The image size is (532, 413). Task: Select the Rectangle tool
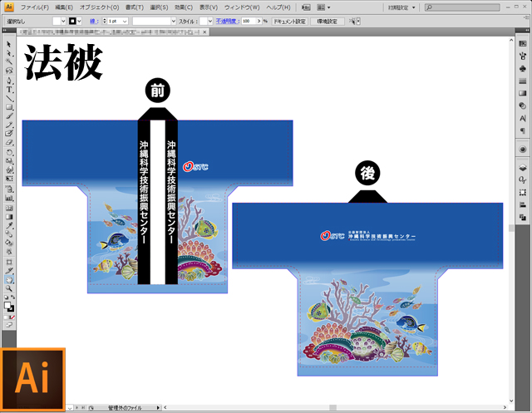(x=9, y=107)
